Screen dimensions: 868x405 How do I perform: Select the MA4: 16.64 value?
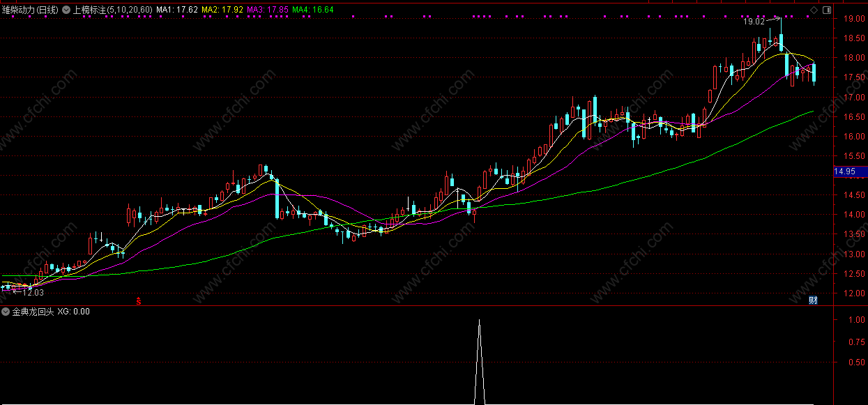tap(313, 10)
